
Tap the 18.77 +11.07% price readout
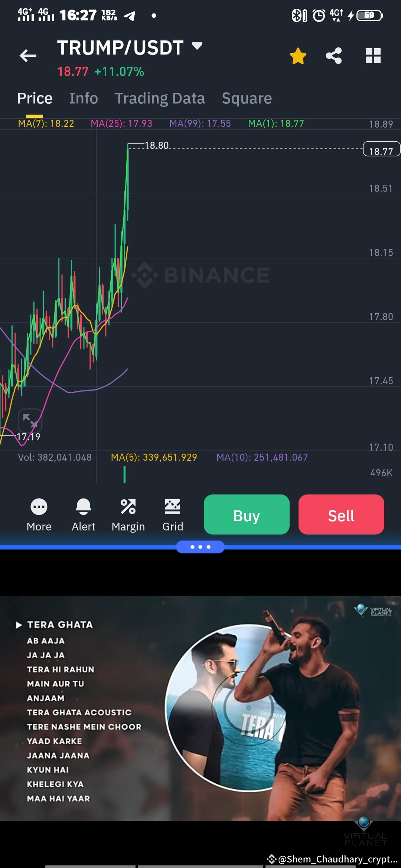(101, 72)
